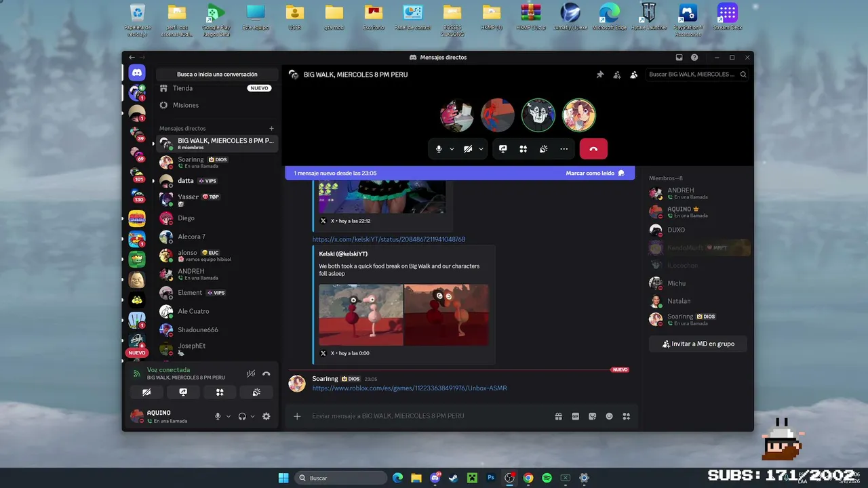Open Discord help icon in title bar
This screenshot has height=488, width=868.
[x=694, y=58]
